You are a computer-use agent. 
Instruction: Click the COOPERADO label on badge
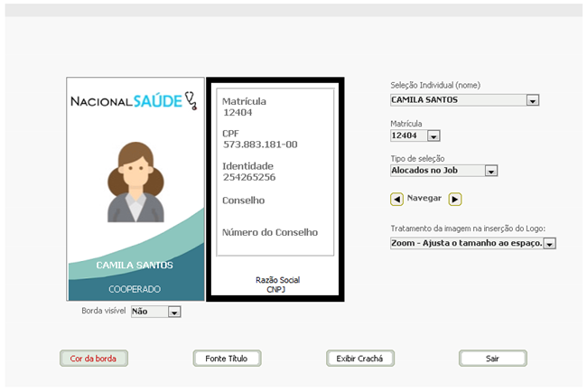tap(135, 289)
